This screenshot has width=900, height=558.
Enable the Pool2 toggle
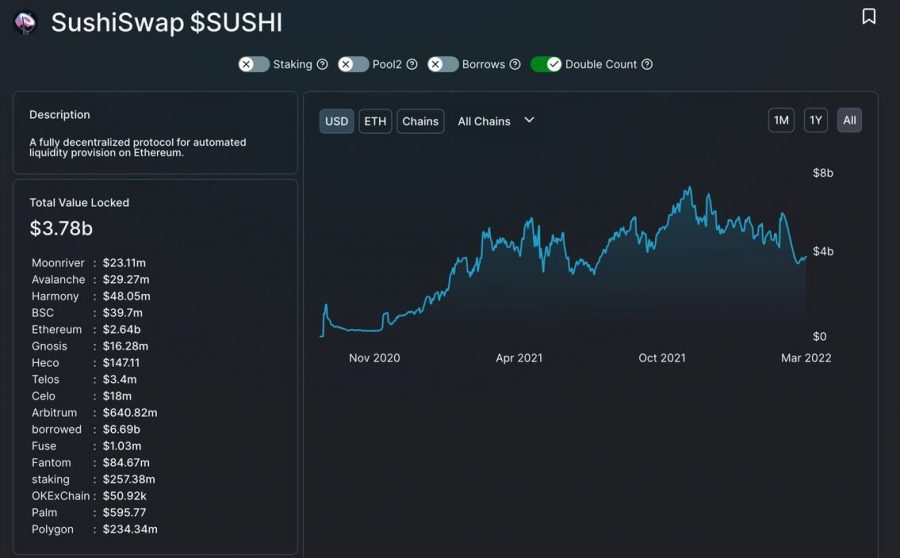tap(353, 64)
